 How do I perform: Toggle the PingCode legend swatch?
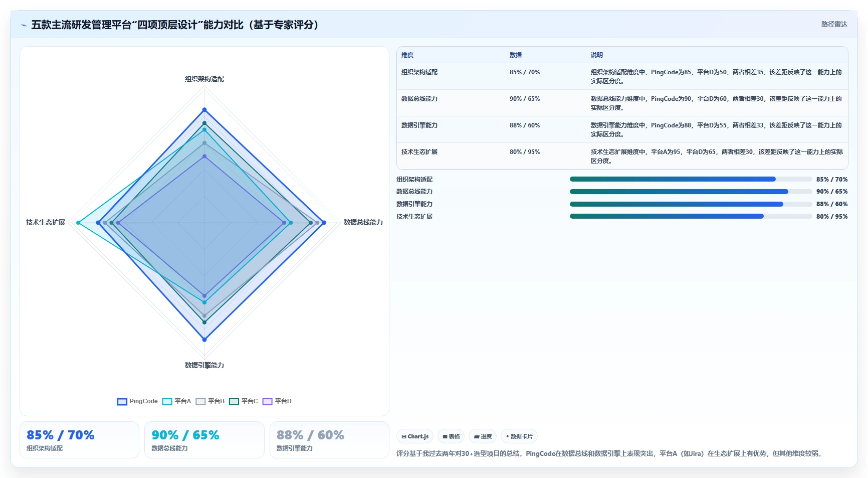(x=122, y=401)
